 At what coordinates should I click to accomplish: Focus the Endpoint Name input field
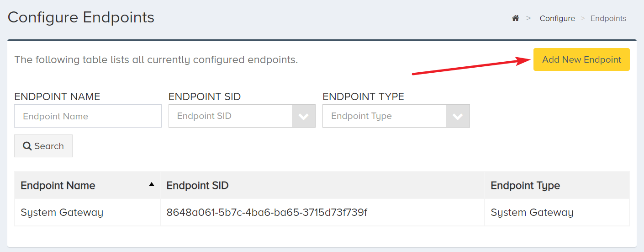coord(88,116)
